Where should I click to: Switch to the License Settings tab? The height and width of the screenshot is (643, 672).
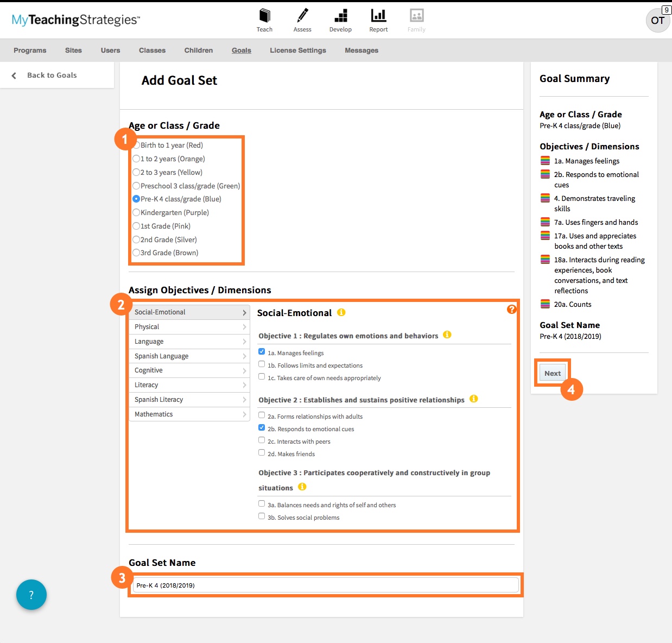(x=297, y=50)
